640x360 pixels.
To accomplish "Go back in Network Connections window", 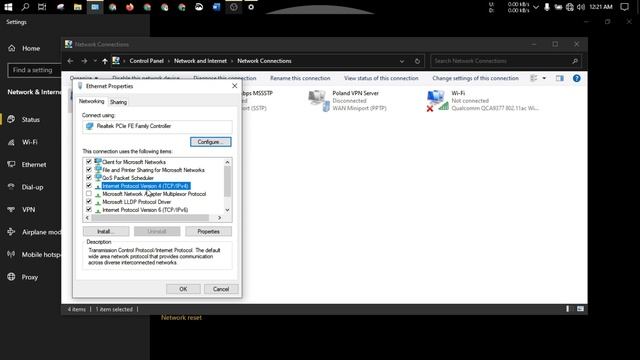I will pos(70,61).
